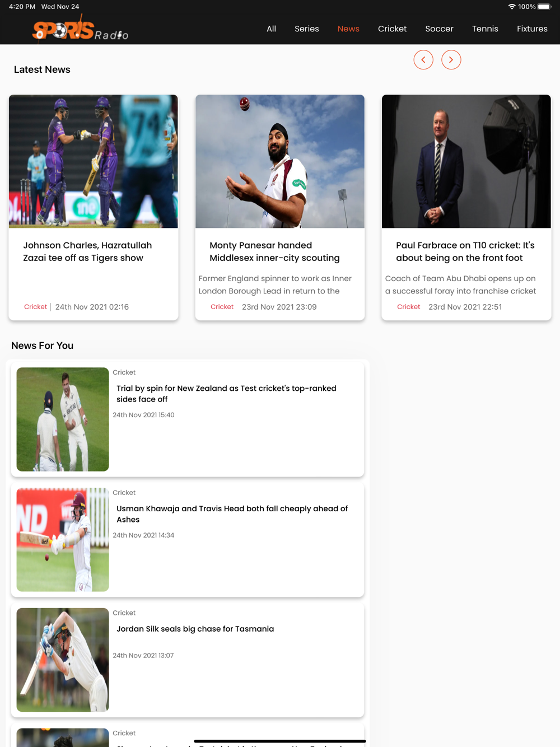Viewport: 560px width, 747px height.
Task: Tap the News tab in navigation
Action: point(348,29)
